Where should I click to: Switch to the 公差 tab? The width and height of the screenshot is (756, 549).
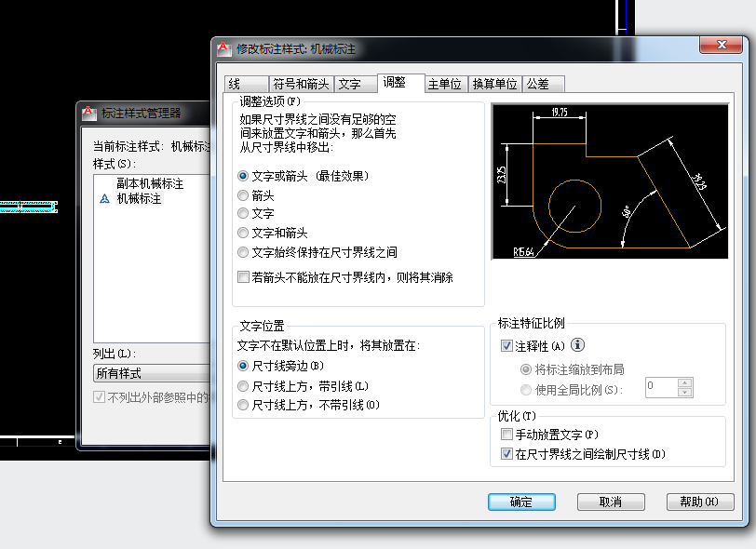[x=538, y=84]
